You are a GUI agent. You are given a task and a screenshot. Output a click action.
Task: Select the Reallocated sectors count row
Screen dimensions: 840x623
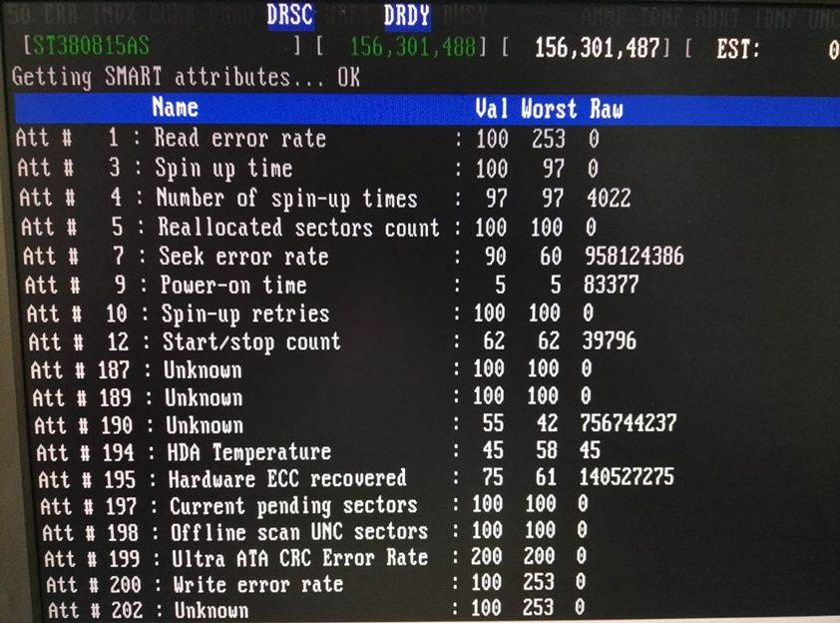(308, 227)
